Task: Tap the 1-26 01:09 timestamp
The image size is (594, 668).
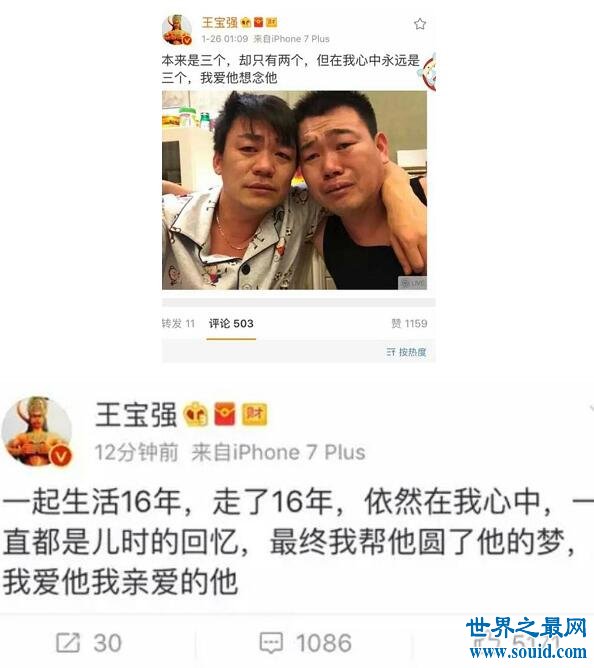Action: [x=225, y=39]
